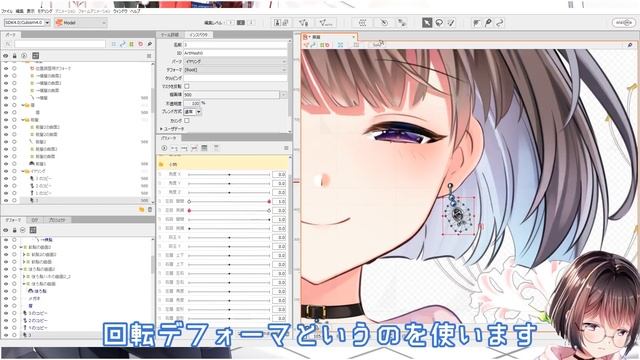Click the Parts panel search field

[60, 44]
